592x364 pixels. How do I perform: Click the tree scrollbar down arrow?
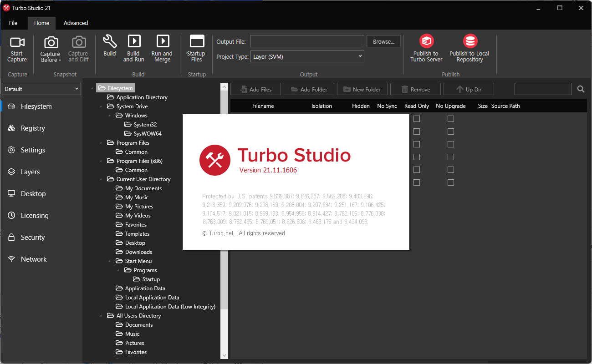pyautogui.click(x=224, y=355)
